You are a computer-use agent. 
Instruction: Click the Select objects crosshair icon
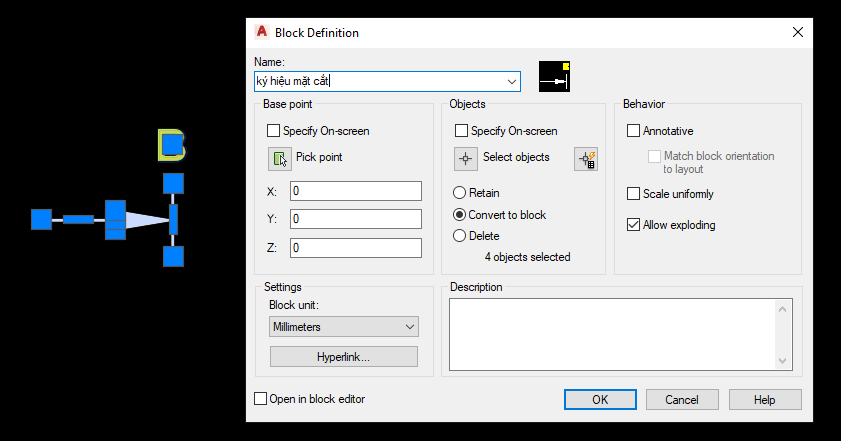click(466, 159)
